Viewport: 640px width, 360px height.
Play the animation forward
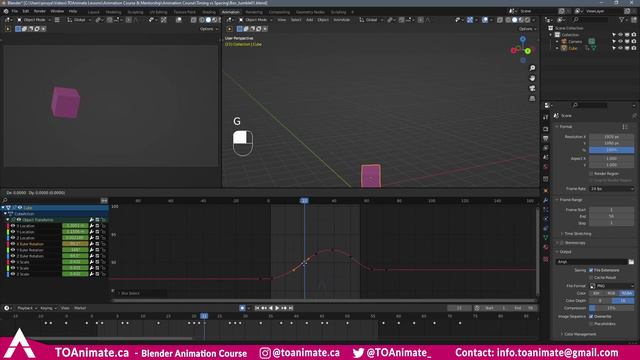277,308
